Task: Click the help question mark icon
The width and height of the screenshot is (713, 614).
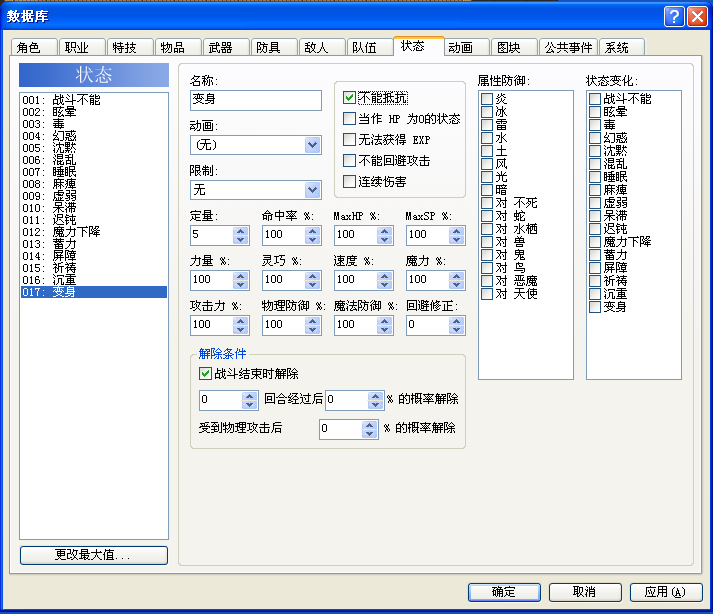Action: click(x=674, y=17)
